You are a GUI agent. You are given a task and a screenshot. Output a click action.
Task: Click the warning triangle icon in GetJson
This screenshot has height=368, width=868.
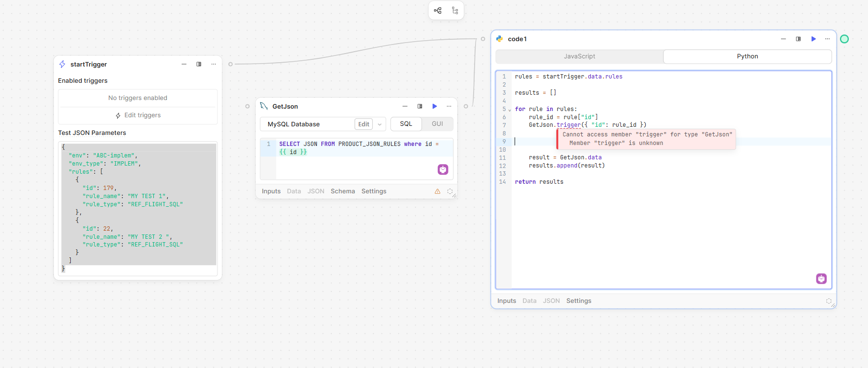point(437,191)
